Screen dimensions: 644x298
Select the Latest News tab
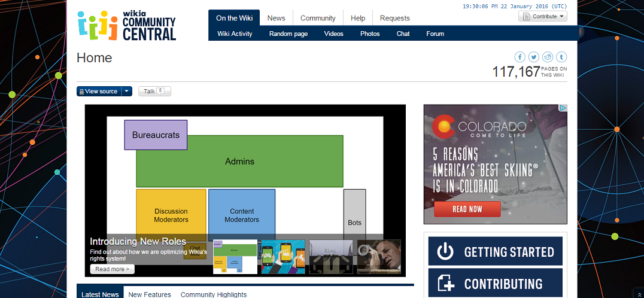pos(100,292)
